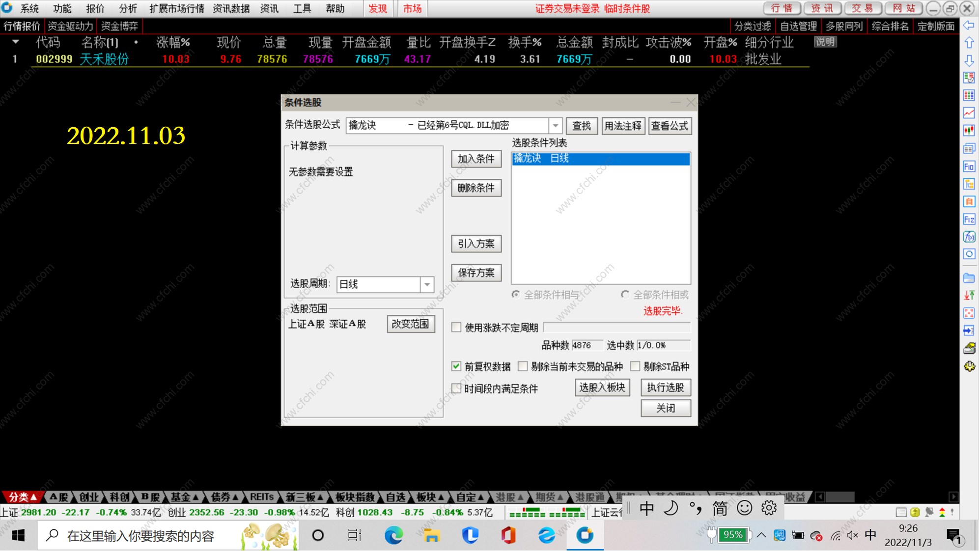Click the 改变范围 button
The height and width of the screenshot is (551, 980).
coord(411,324)
